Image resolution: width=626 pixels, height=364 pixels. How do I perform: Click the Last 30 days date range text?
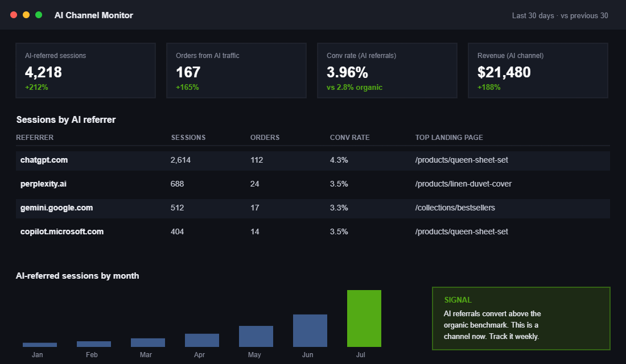pyautogui.click(x=560, y=15)
